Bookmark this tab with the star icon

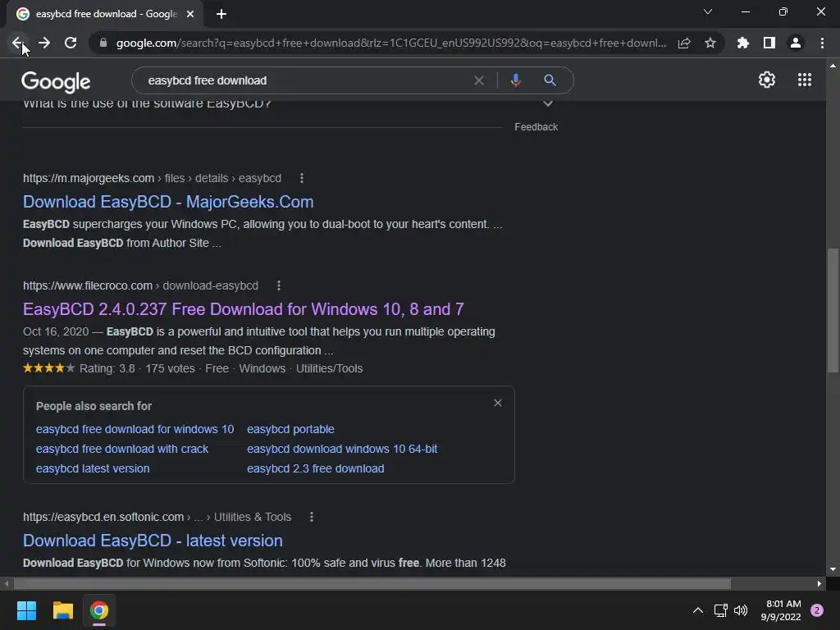[x=710, y=43]
